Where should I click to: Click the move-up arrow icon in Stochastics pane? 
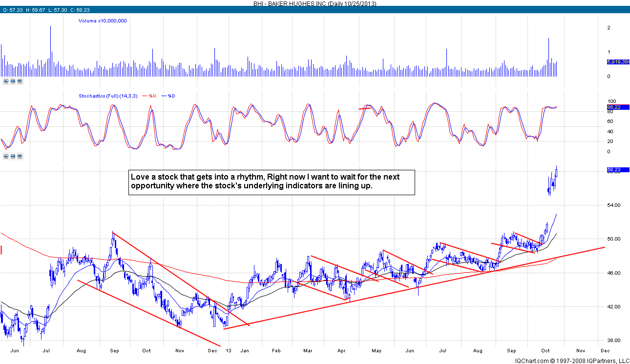coord(6,157)
